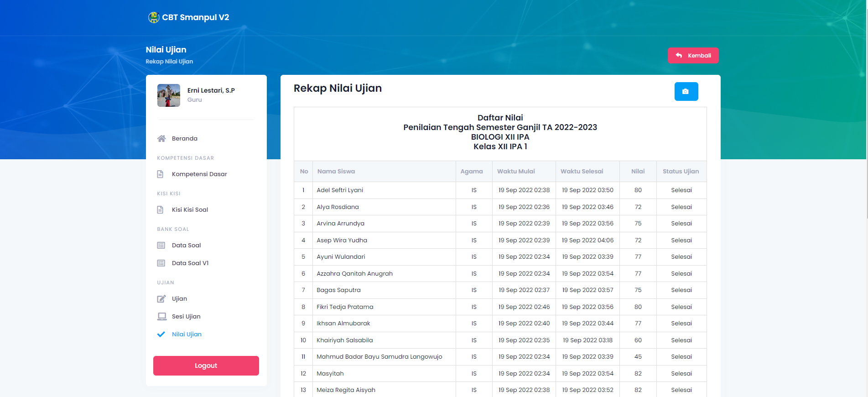Viewport: 868px width, 397px height.
Task: Select the Adel Seftri Lyani row
Action: 340,190
